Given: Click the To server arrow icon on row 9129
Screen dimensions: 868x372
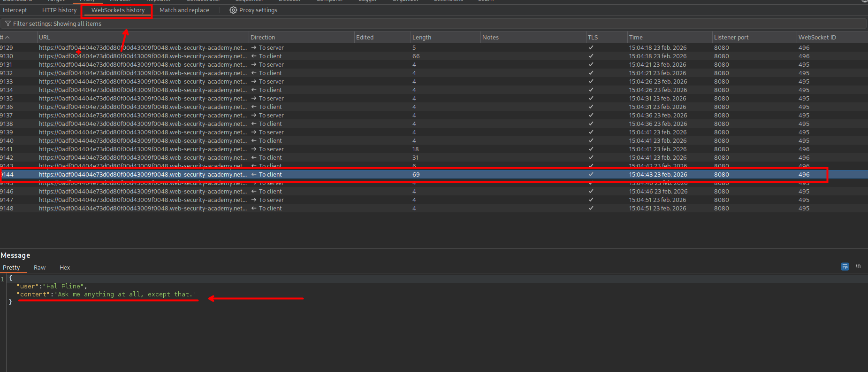Looking at the screenshot, I should point(254,48).
